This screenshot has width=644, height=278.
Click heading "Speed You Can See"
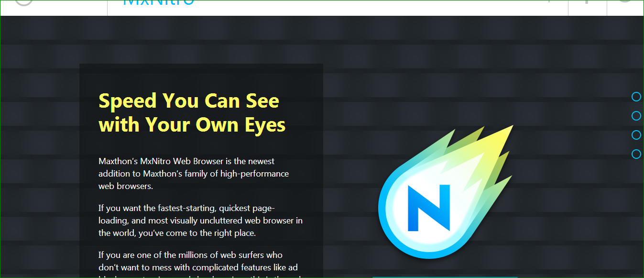[189, 101]
